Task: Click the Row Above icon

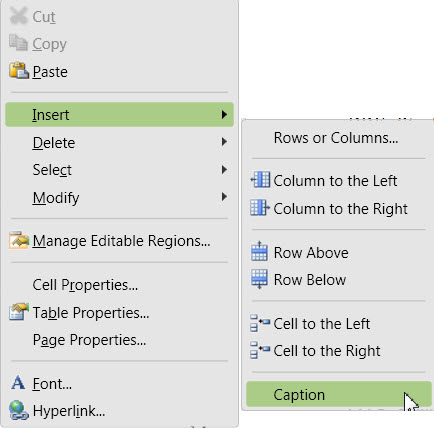Action: coord(259,251)
